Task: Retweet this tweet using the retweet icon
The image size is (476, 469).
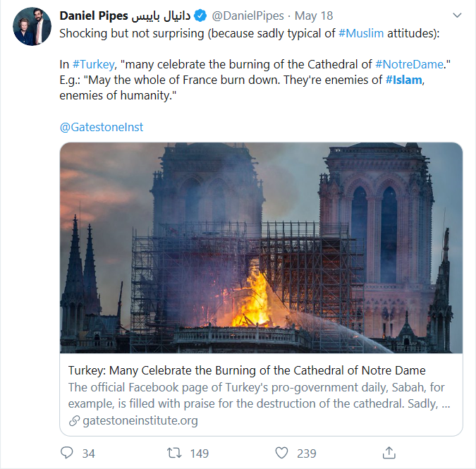Action: (x=174, y=453)
